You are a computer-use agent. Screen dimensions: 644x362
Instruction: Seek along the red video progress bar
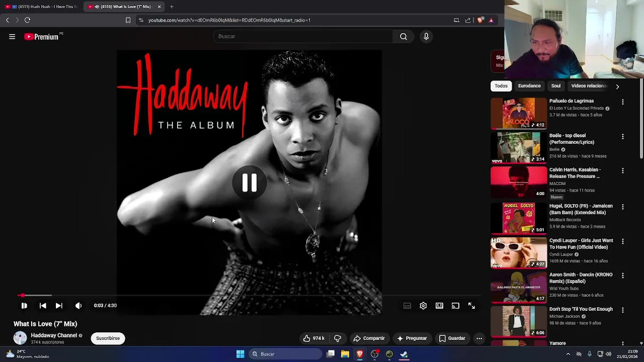click(249, 295)
